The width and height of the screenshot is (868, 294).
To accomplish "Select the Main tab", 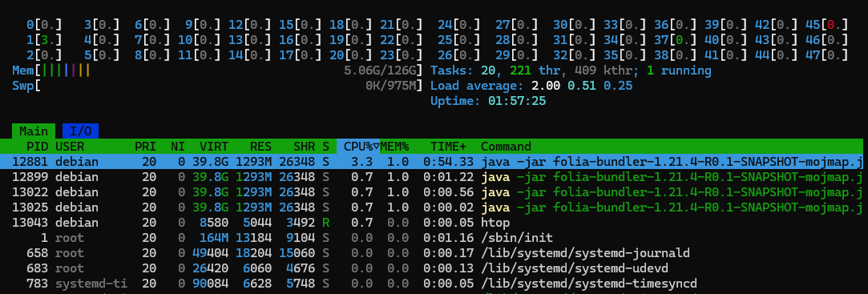I will pos(33,131).
